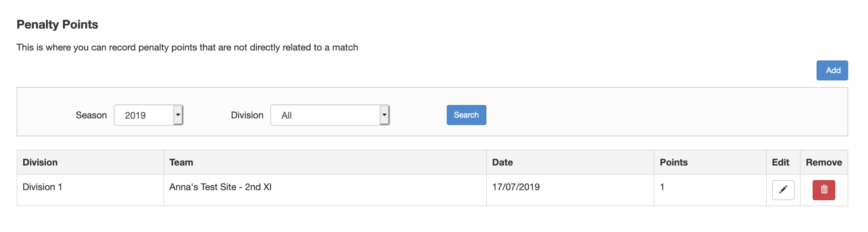This screenshot has width=868, height=232.
Task: Select the Team column header
Action: pos(181,162)
